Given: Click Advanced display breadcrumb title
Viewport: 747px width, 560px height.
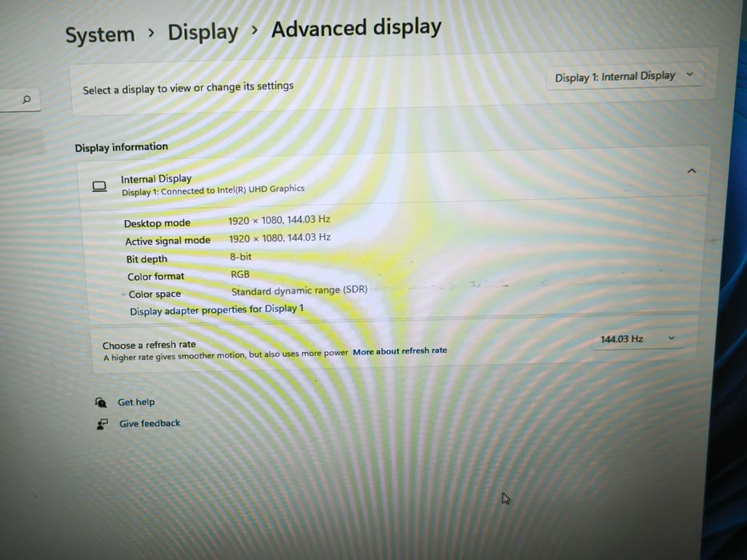Looking at the screenshot, I should [x=356, y=29].
